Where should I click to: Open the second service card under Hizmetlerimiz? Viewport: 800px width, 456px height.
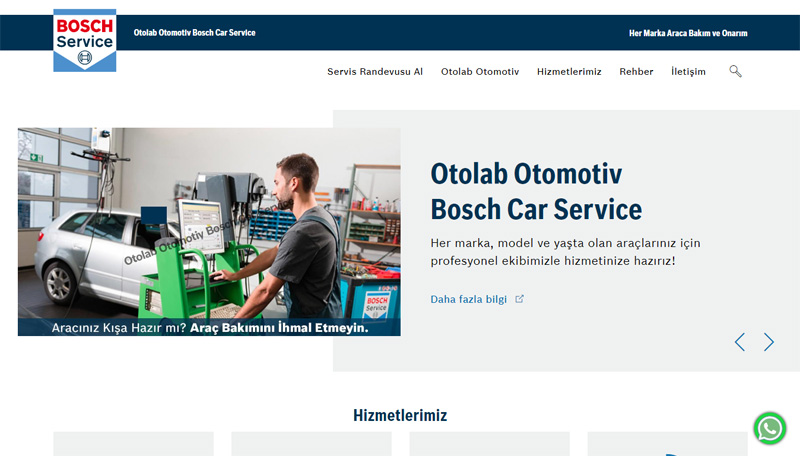[x=311, y=444]
